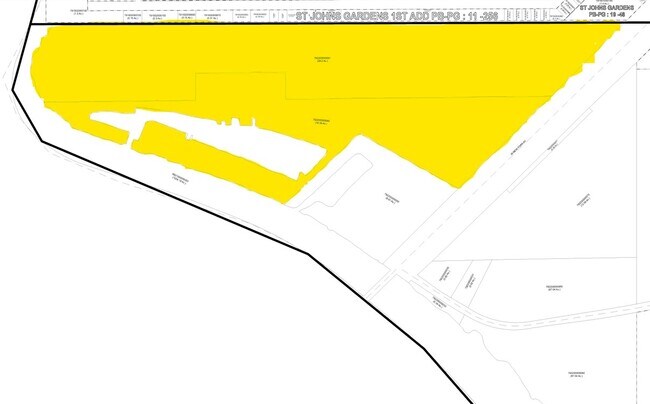Click the road intersection at the map center
This screenshot has width=650, height=404.
tap(388, 274)
